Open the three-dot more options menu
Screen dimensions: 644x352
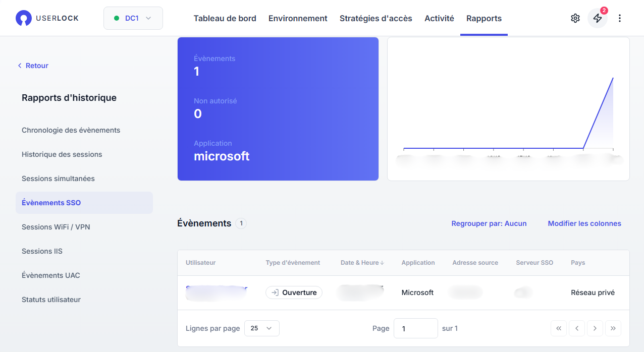pos(620,18)
